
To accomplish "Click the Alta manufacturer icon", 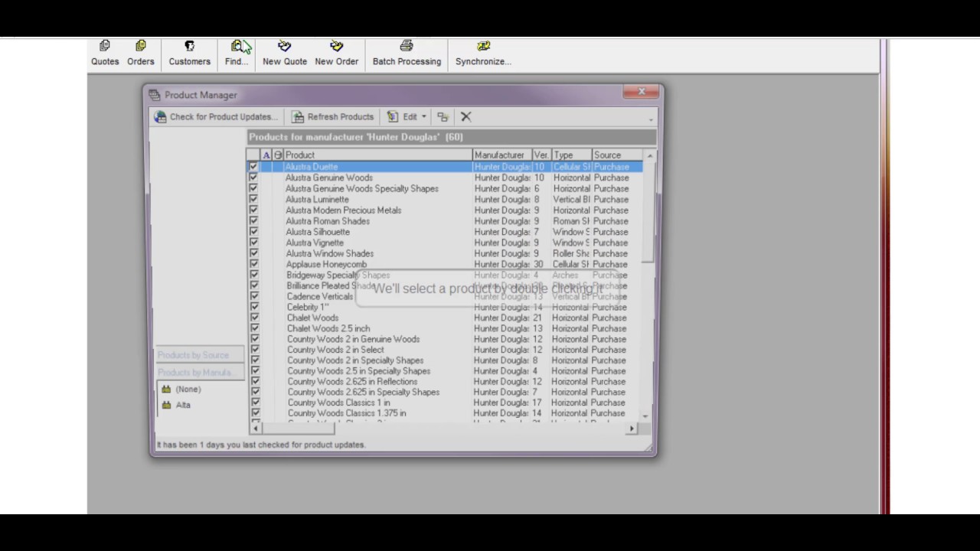I will point(166,405).
